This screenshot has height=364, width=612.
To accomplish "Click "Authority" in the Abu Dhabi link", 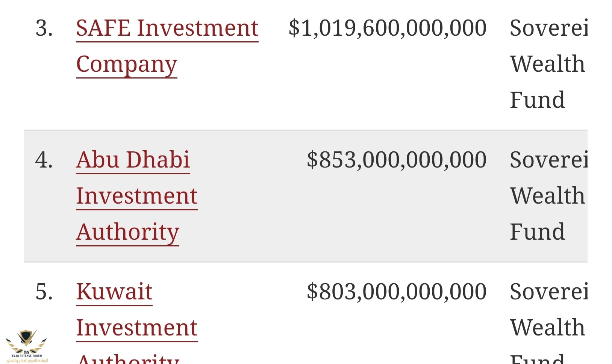I will pyautogui.click(x=127, y=232).
